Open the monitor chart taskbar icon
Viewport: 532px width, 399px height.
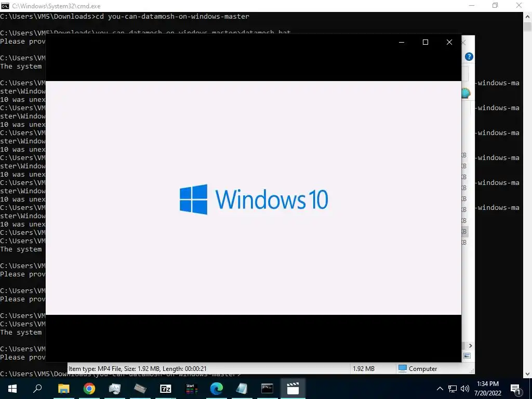(x=115, y=389)
